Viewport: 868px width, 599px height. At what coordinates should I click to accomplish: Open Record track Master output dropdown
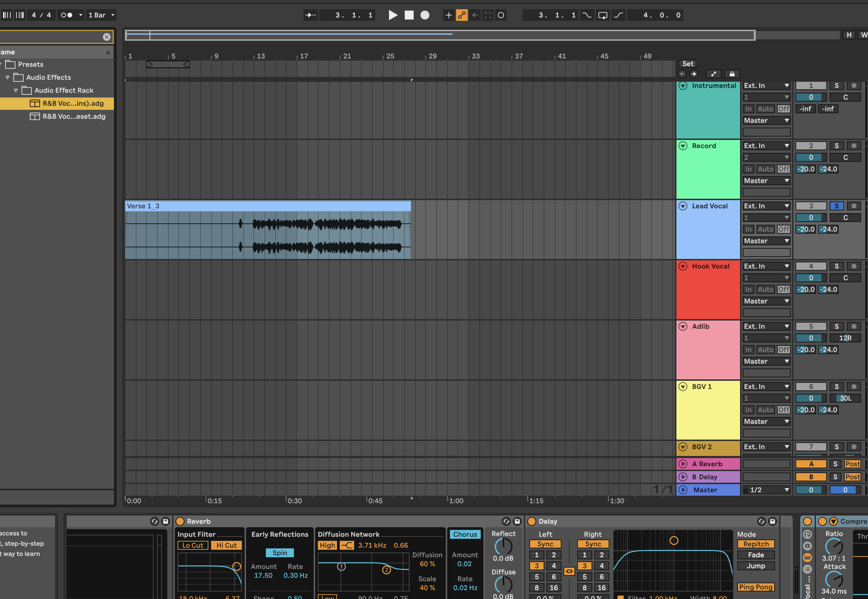766,181
